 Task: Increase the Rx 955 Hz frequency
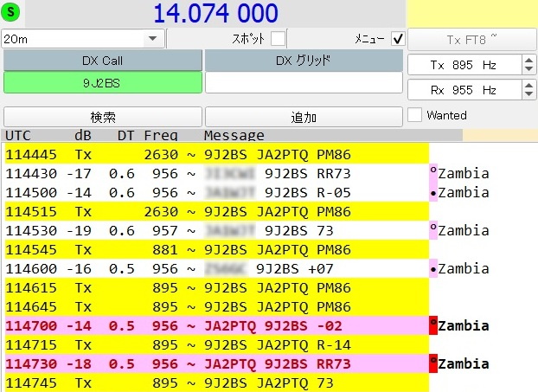point(528,85)
